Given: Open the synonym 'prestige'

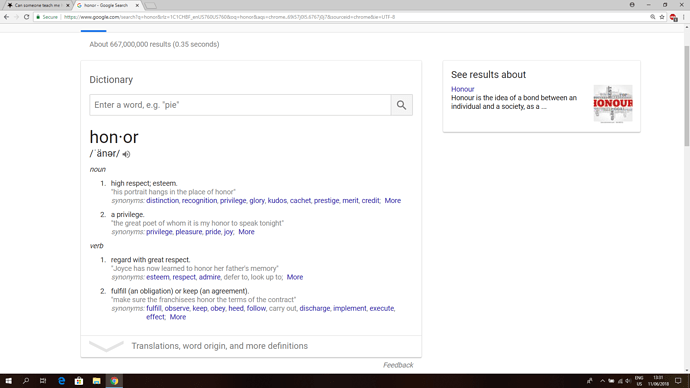Looking at the screenshot, I should click(327, 201).
